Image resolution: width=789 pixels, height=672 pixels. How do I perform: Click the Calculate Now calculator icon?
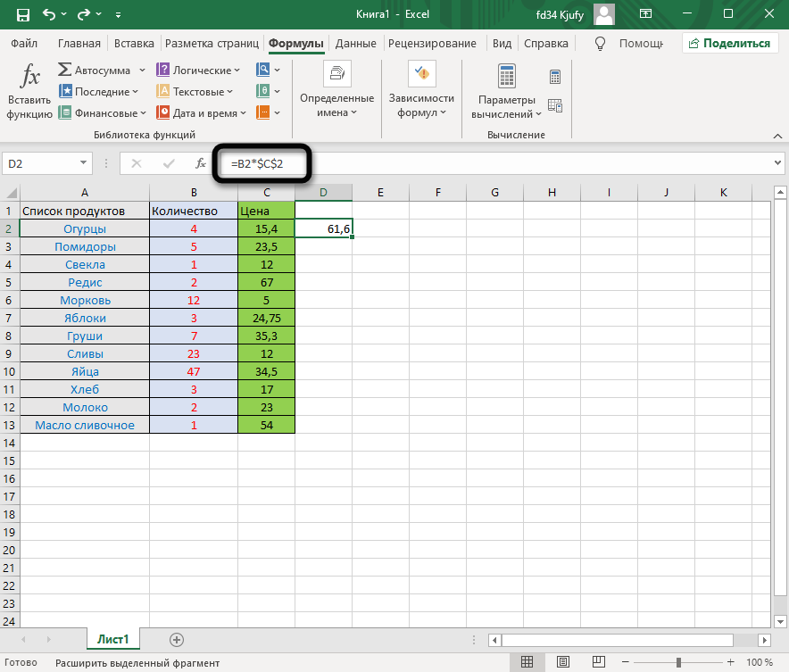coord(555,77)
